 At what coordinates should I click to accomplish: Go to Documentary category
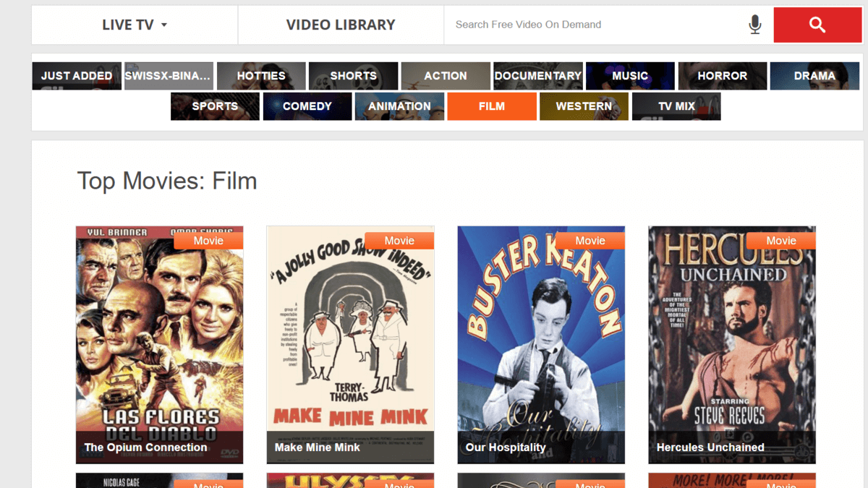pyautogui.click(x=537, y=76)
